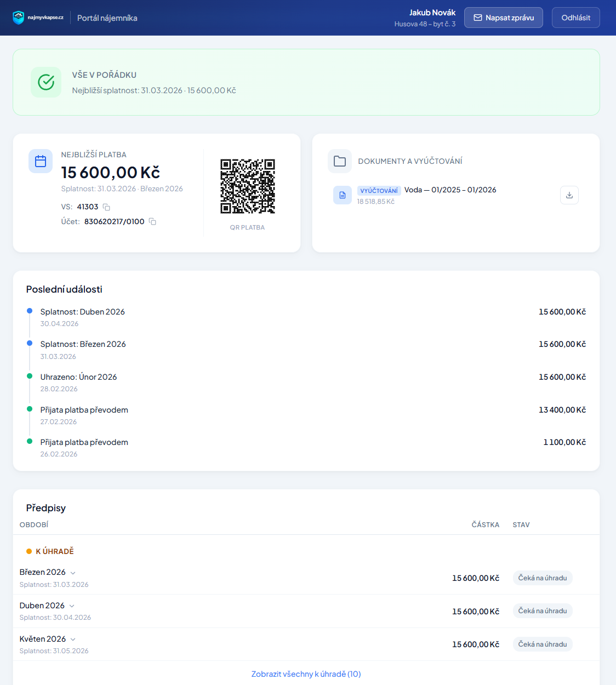Click Čeká na úhradu badge for Březen 2026
The image size is (616, 685).
pos(542,578)
